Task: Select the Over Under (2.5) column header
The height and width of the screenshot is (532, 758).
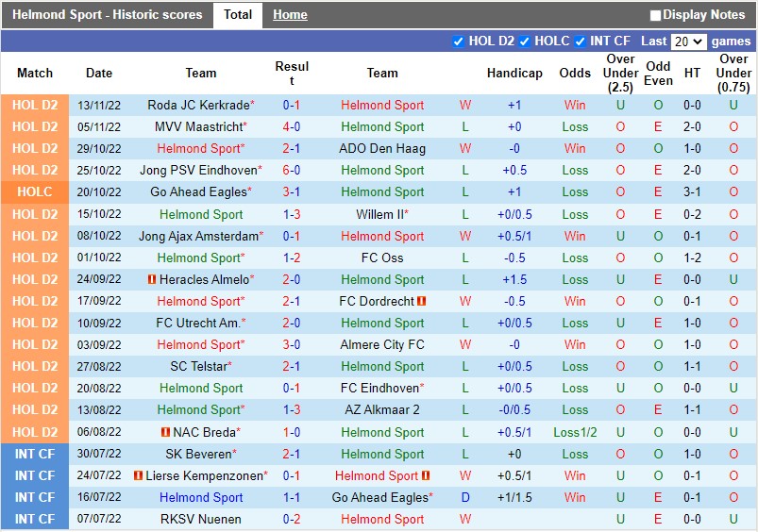Action: [x=620, y=73]
